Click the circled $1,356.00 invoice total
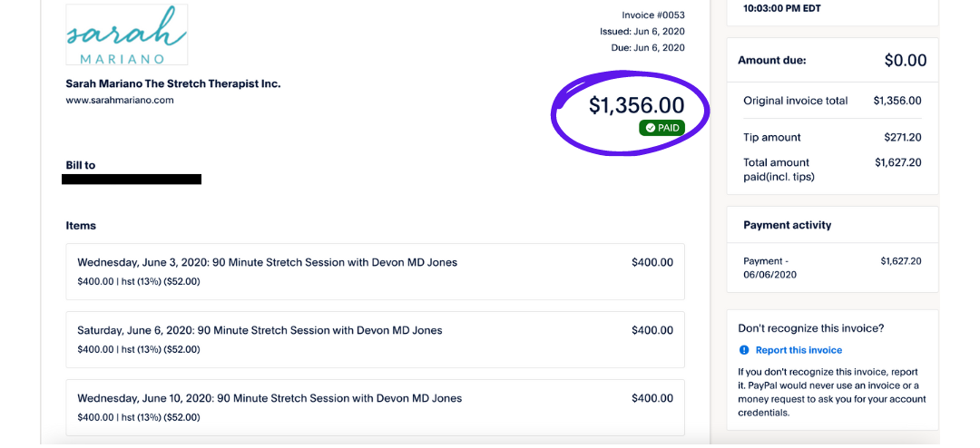980x448 pixels. pyautogui.click(x=636, y=105)
